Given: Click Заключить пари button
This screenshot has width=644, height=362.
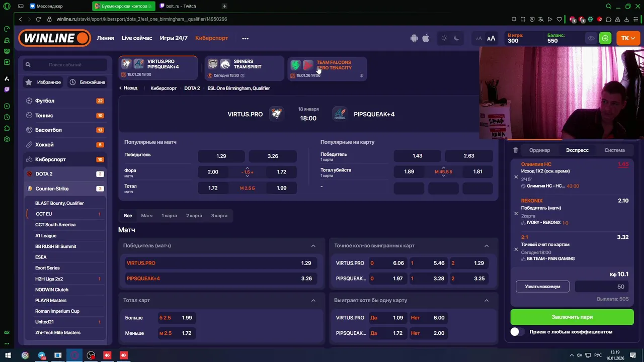Looking at the screenshot, I should [x=572, y=317].
